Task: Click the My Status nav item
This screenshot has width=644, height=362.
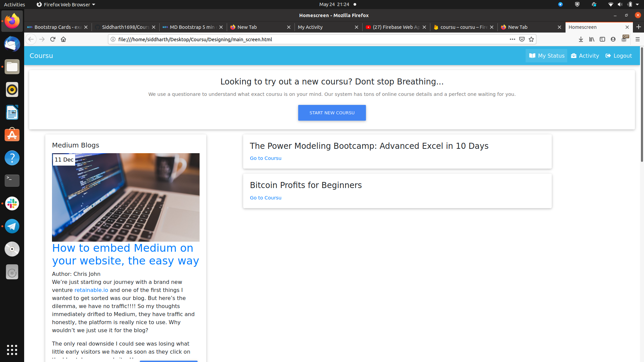Action: pyautogui.click(x=546, y=56)
